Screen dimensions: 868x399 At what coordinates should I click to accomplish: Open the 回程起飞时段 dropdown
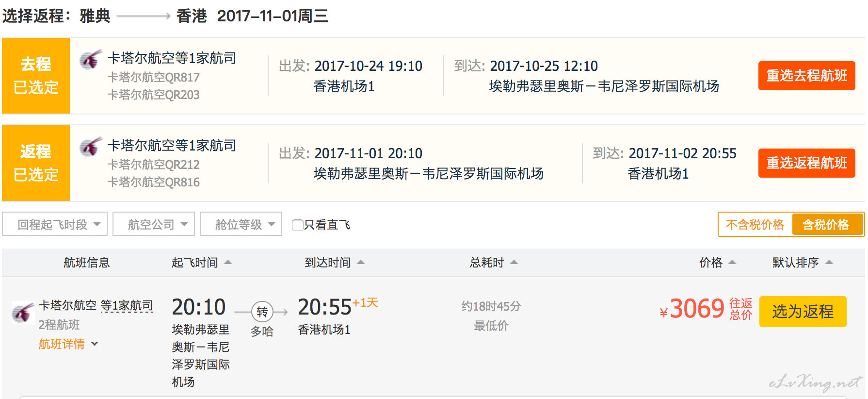(x=55, y=224)
